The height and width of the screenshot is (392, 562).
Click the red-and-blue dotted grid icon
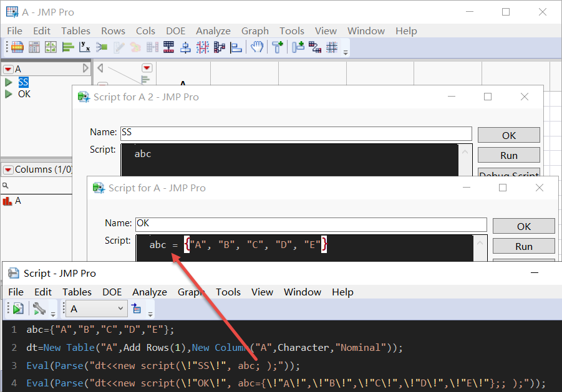click(203, 47)
